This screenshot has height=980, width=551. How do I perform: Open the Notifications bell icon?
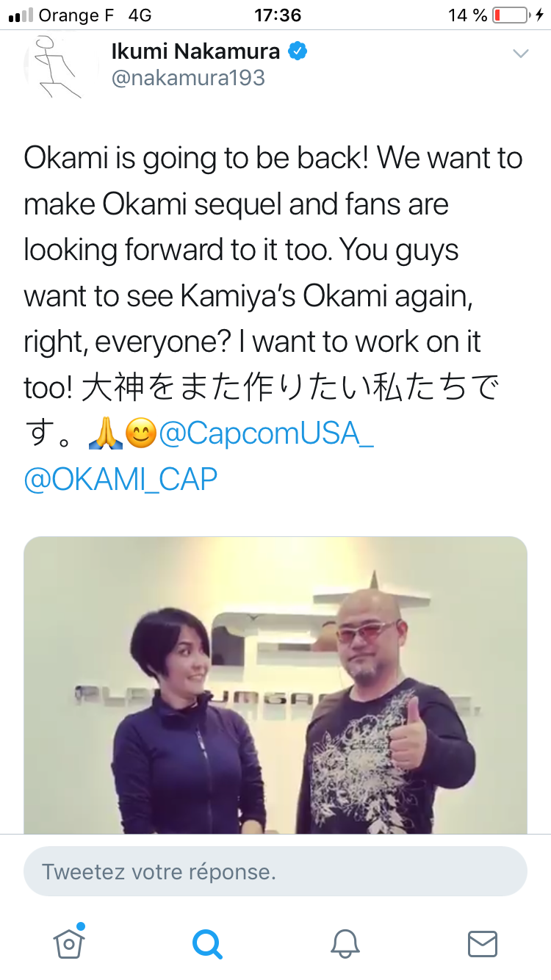345,944
